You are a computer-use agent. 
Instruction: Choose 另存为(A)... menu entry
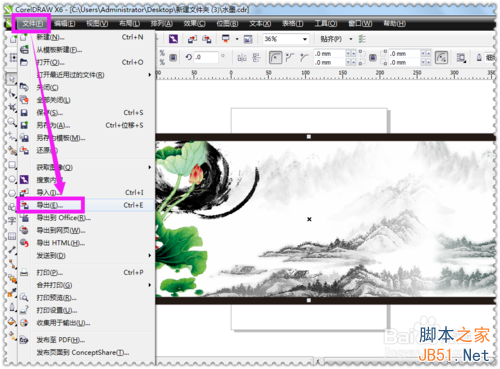pyautogui.click(x=86, y=125)
